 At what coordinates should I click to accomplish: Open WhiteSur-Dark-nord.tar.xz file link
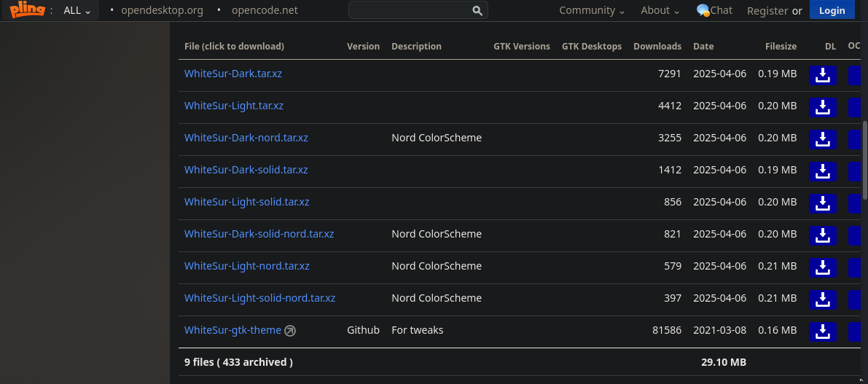pyautogui.click(x=246, y=137)
